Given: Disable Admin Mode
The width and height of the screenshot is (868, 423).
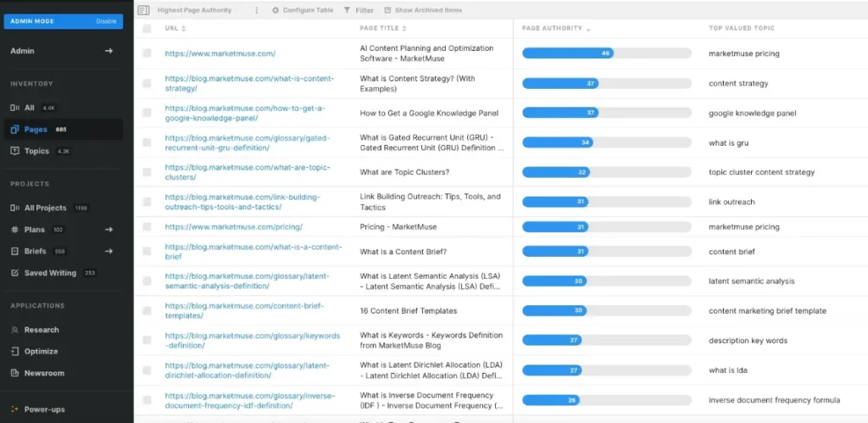Looking at the screenshot, I should pos(106,21).
